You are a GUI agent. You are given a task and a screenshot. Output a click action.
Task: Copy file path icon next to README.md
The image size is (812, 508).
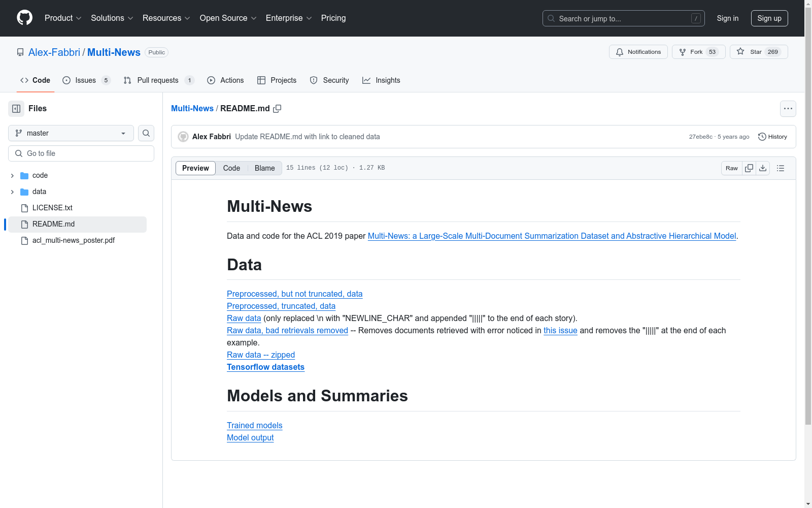point(277,109)
